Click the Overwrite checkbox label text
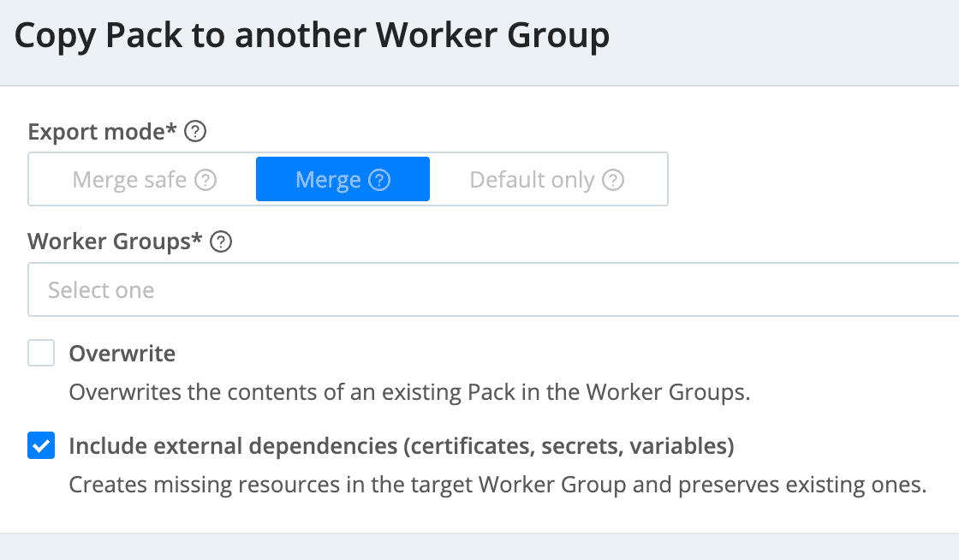The image size is (959, 560). pyautogui.click(x=122, y=354)
